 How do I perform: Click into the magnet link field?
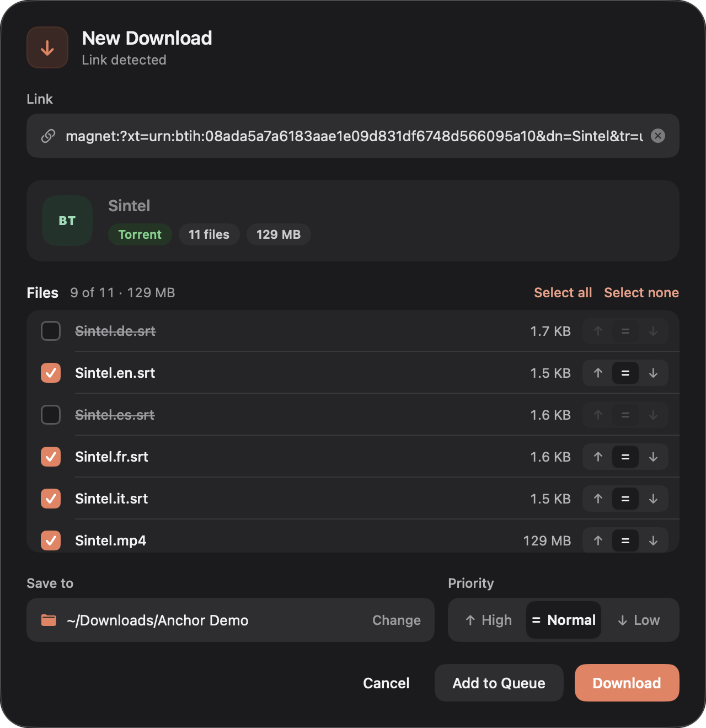354,136
